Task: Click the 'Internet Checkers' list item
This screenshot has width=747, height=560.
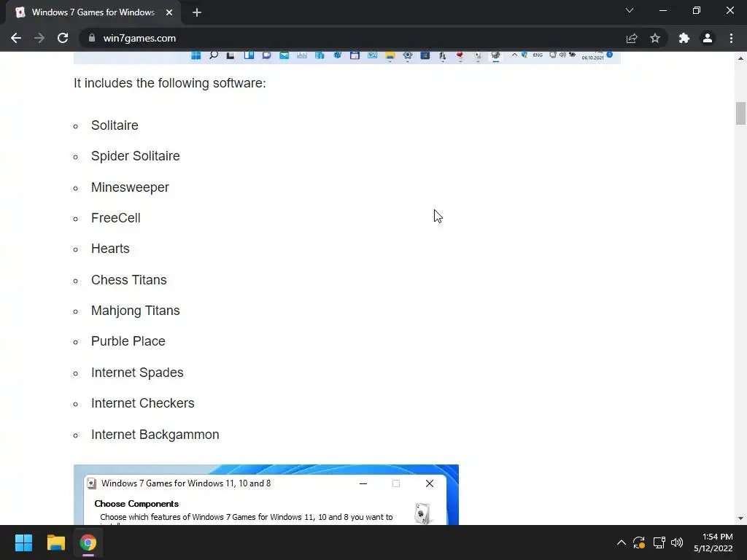Action: pyautogui.click(x=142, y=403)
